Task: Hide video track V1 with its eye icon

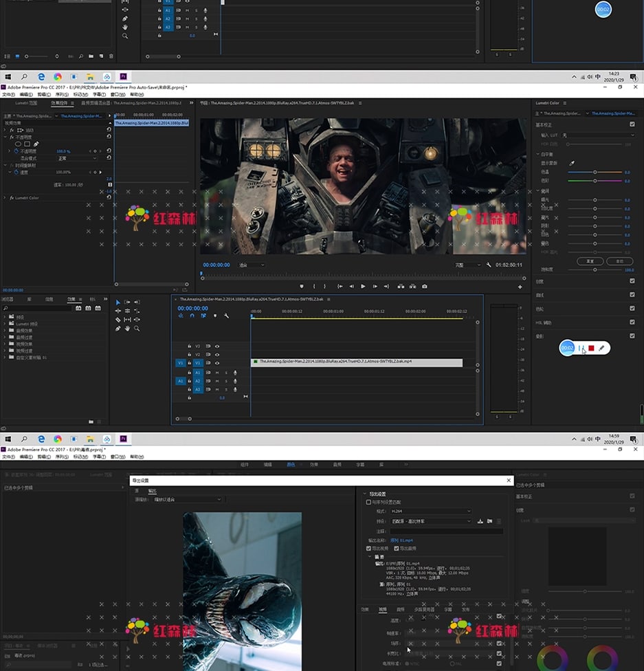Action: point(217,363)
